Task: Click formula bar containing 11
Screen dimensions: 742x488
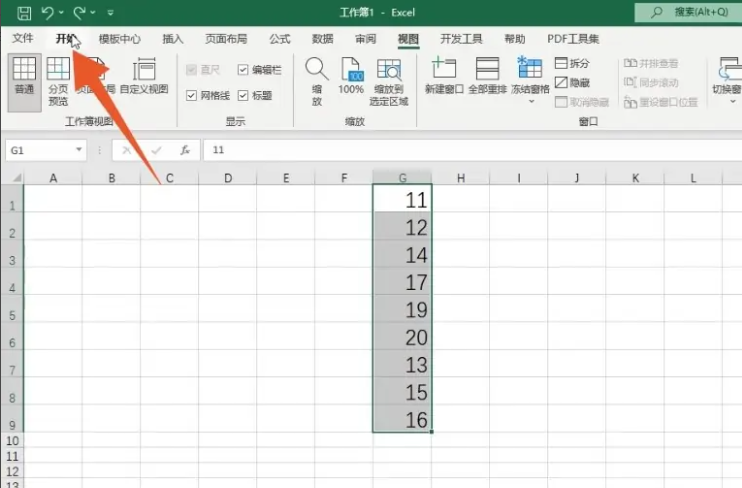Action: coord(473,150)
